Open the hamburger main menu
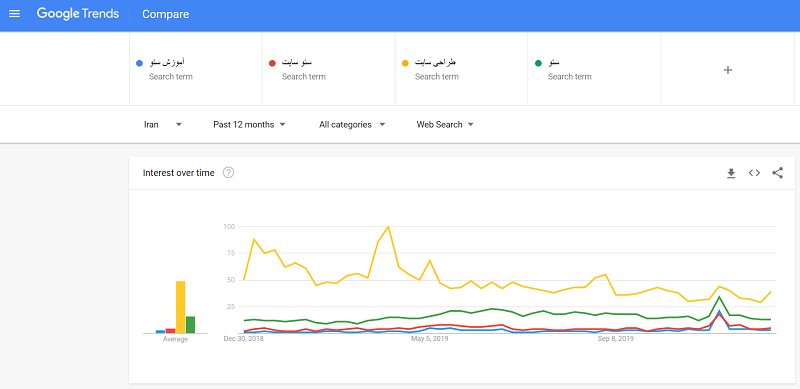800x389 pixels. click(x=14, y=14)
